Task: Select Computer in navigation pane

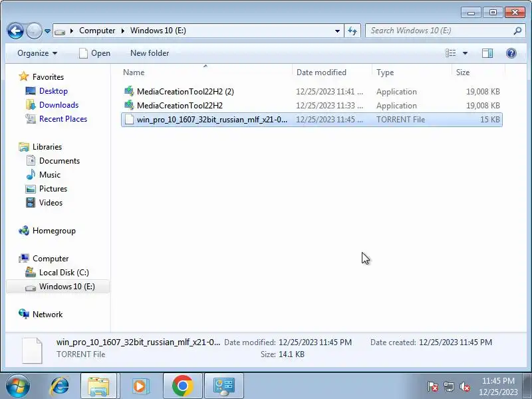Action: [x=51, y=258]
